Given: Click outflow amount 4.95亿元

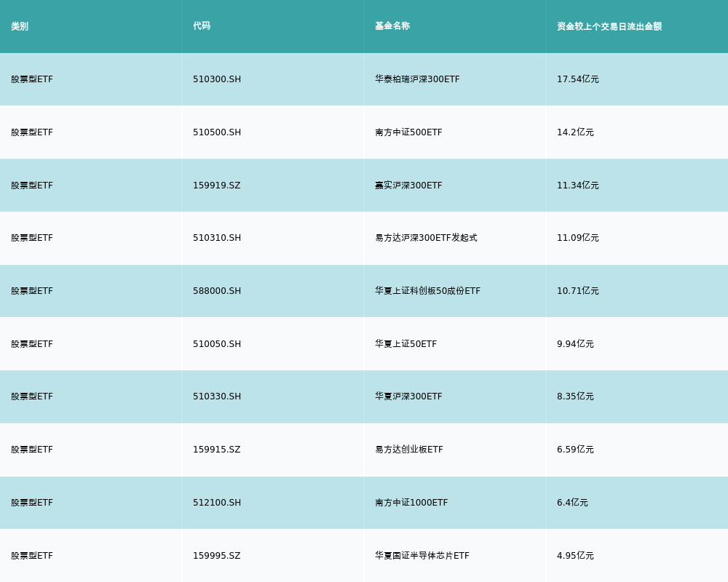Looking at the screenshot, I should pyautogui.click(x=575, y=556).
